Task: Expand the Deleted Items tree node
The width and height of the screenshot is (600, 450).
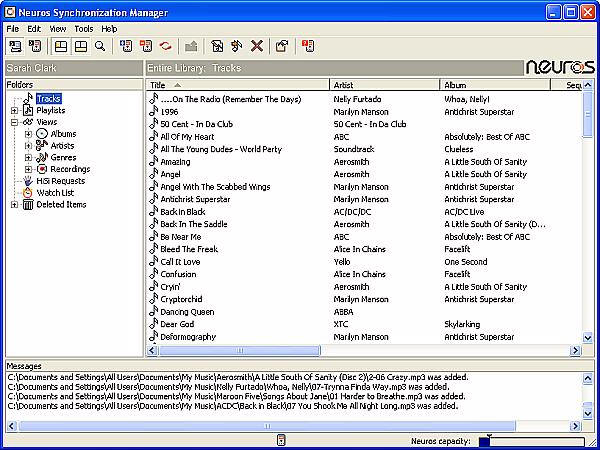Action: pos(14,204)
